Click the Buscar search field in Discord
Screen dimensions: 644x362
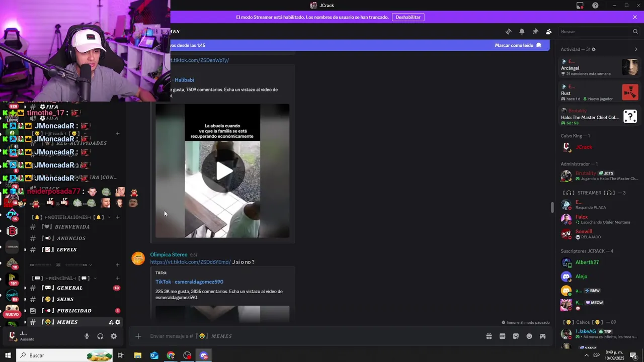tap(599, 31)
